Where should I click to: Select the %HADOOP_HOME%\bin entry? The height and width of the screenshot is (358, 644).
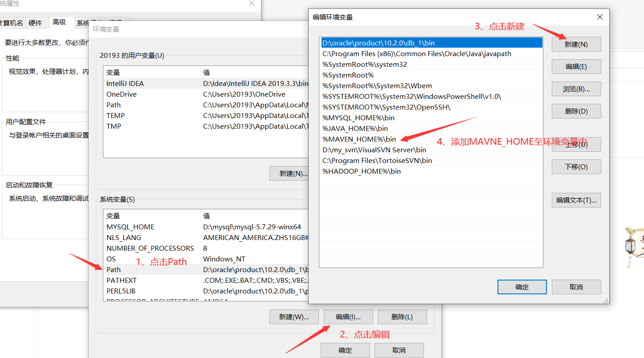(431, 171)
